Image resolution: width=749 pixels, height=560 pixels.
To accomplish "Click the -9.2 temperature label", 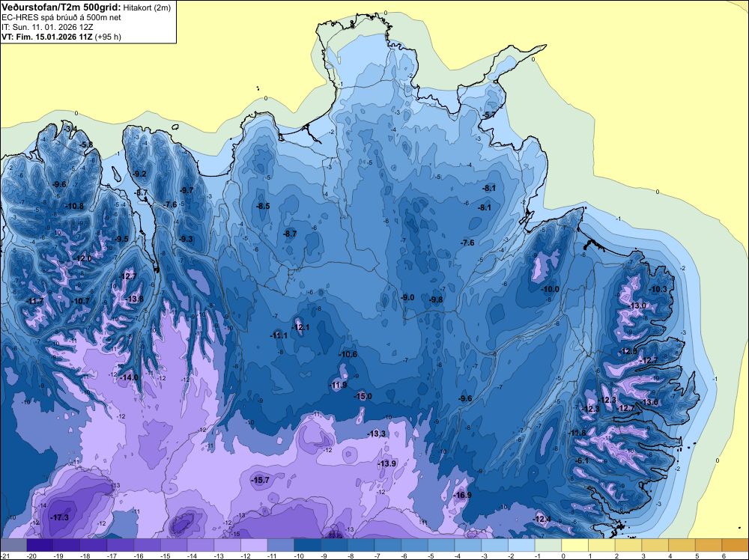I will click(x=139, y=174).
